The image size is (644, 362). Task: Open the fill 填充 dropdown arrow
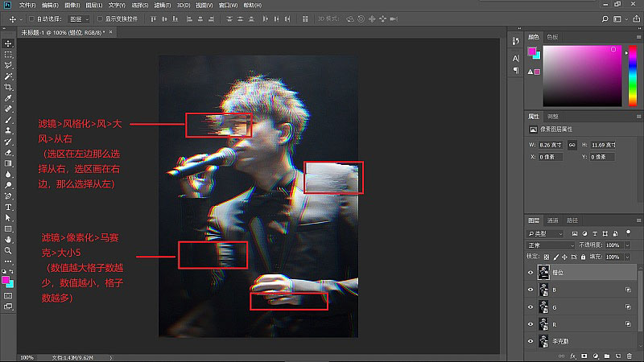pyautogui.click(x=627, y=257)
